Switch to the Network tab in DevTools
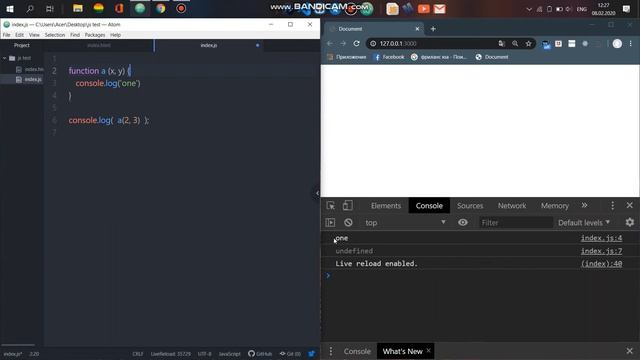The height and width of the screenshot is (360, 640). pyautogui.click(x=512, y=206)
